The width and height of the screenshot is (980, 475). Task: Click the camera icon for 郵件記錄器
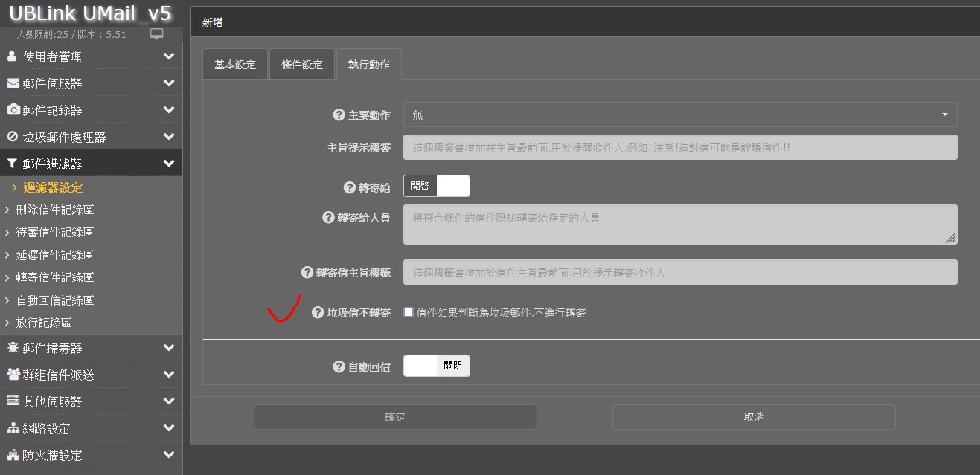pyautogui.click(x=13, y=110)
